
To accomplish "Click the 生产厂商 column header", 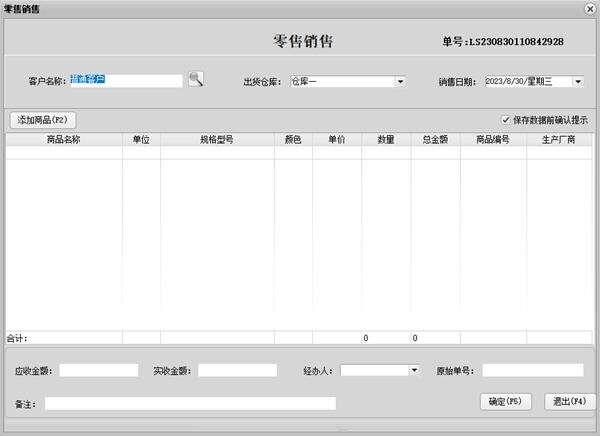I will [558, 140].
